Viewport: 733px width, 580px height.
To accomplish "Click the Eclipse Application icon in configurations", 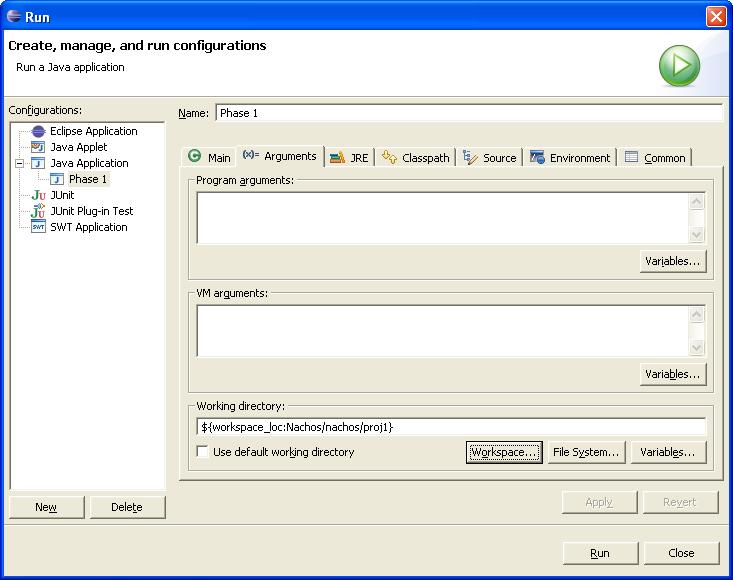I will pyautogui.click(x=38, y=131).
